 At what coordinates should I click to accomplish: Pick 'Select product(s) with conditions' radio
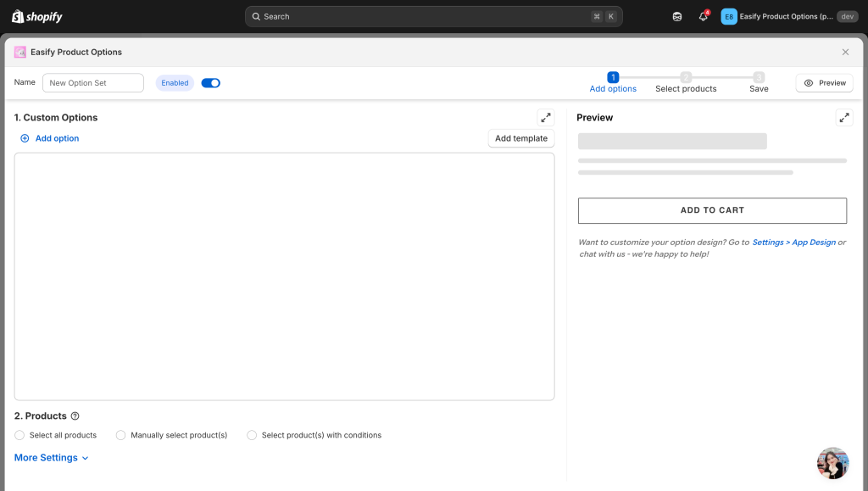point(252,435)
